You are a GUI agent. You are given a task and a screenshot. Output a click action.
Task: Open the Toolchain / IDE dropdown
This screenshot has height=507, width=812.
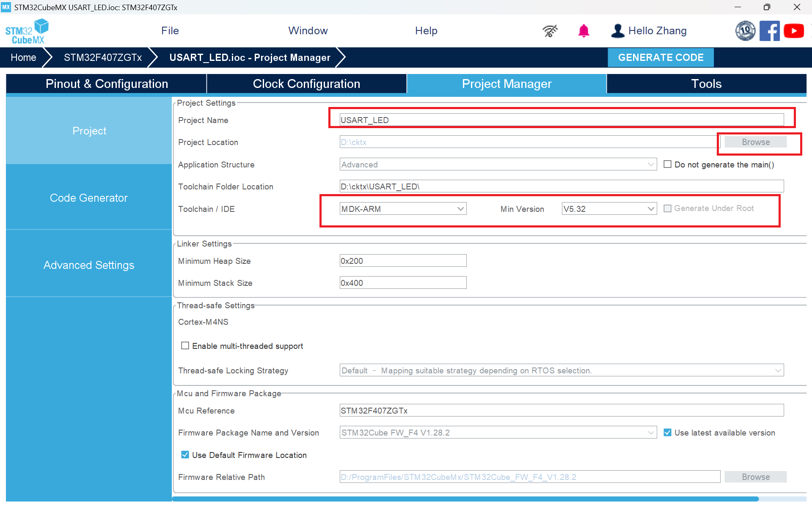403,209
